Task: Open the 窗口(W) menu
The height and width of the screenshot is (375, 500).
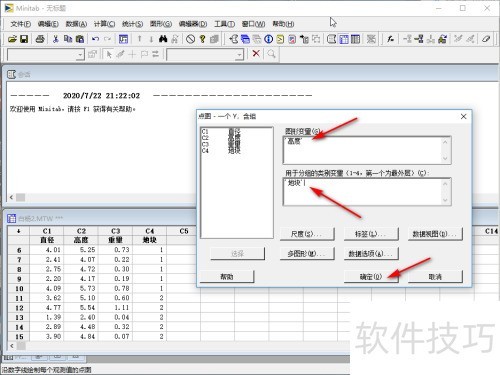Action: (253, 24)
